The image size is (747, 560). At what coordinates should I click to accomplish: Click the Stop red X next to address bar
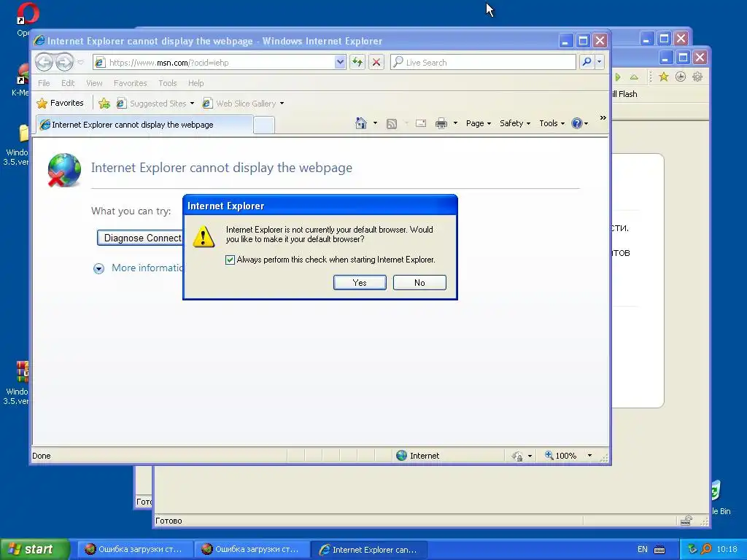376,62
